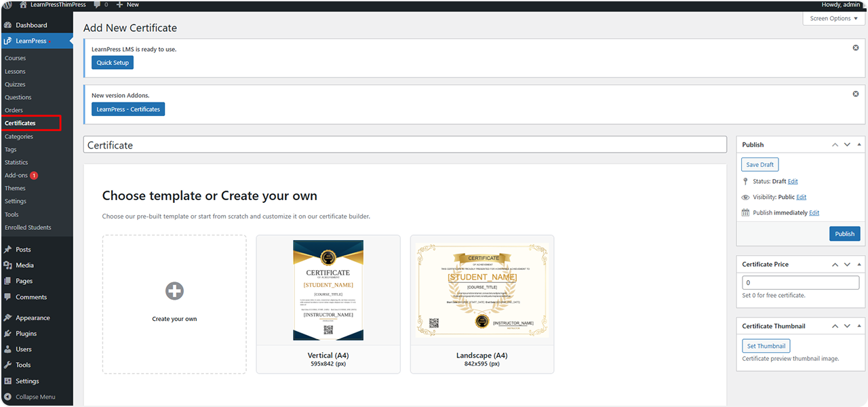Click the Tools wrench icon at sidebar bottom
This screenshot has width=868, height=407.
pyautogui.click(x=7, y=365)
